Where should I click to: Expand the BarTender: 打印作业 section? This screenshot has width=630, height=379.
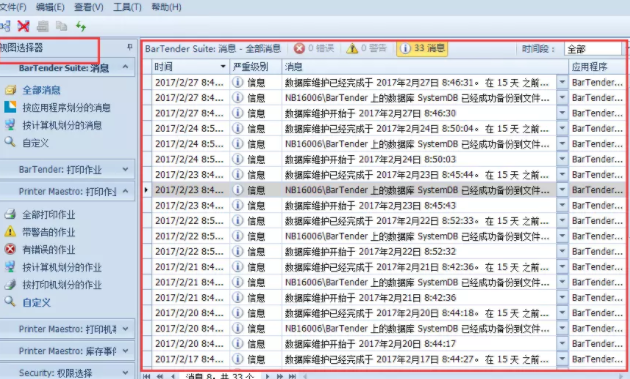point(125,170)
